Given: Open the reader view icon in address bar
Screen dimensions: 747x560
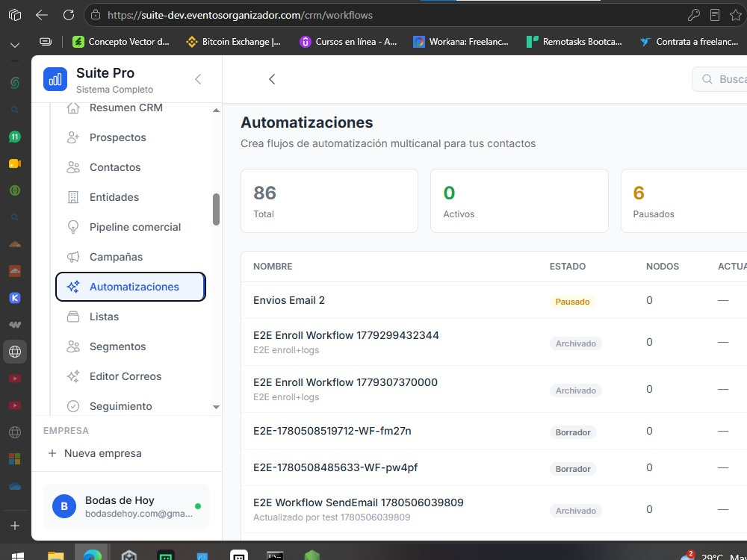Looking at the screenshot, I should click(x=715, y=15).
